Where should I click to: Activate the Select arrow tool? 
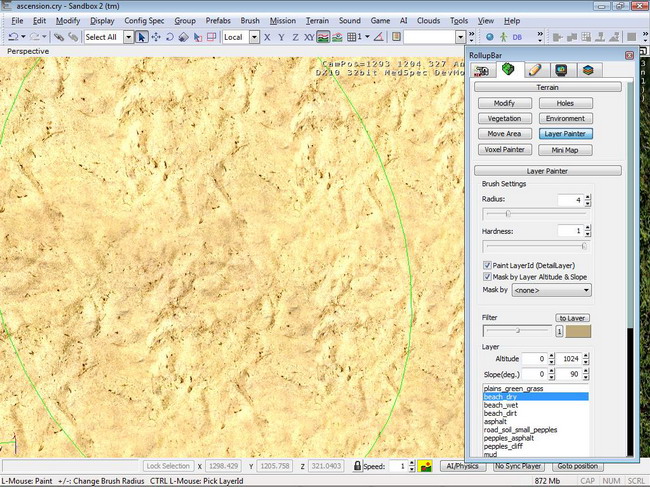[141, 37]
